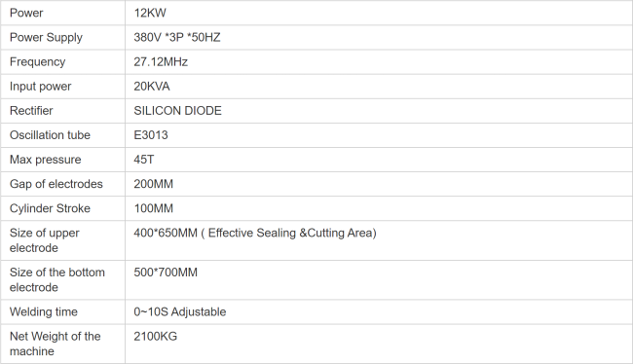
Task: Click the 400*650MM upper electrode value
Action: point(255,233)
